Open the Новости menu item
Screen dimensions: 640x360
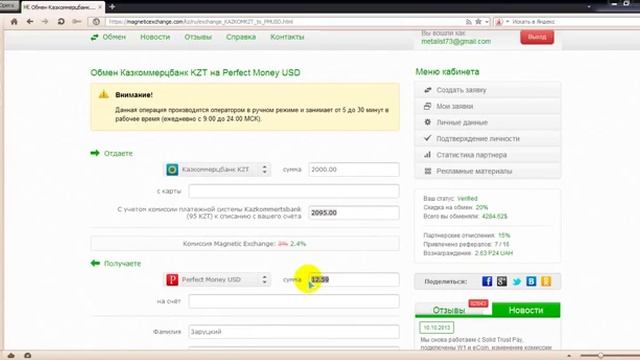pyautogui.click(x=155, y=37)
